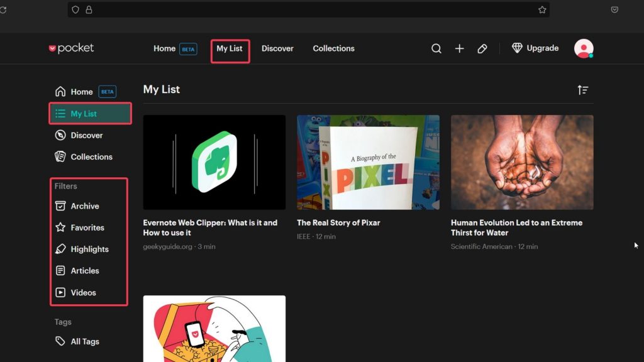The width and height of the screenshot is (644, 362).
Task: Click the sidebar Discover label
Action: click(x=87, y=136)
